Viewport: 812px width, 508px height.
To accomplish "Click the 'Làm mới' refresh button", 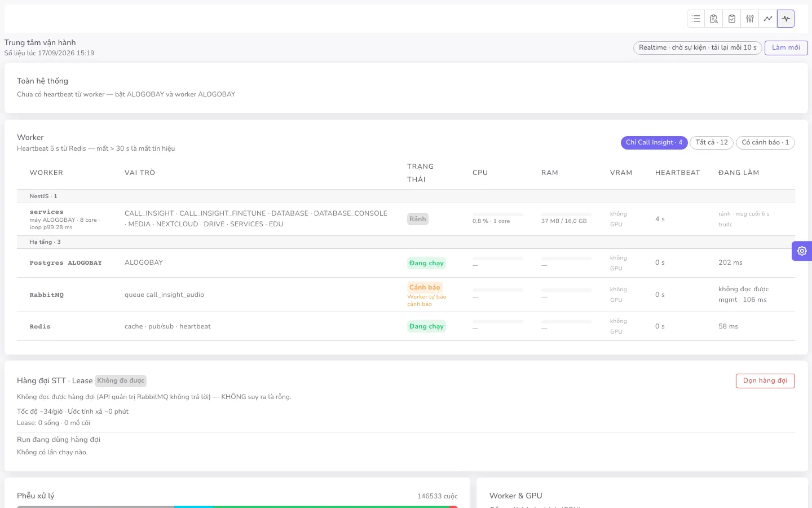I will click(786, 47).
